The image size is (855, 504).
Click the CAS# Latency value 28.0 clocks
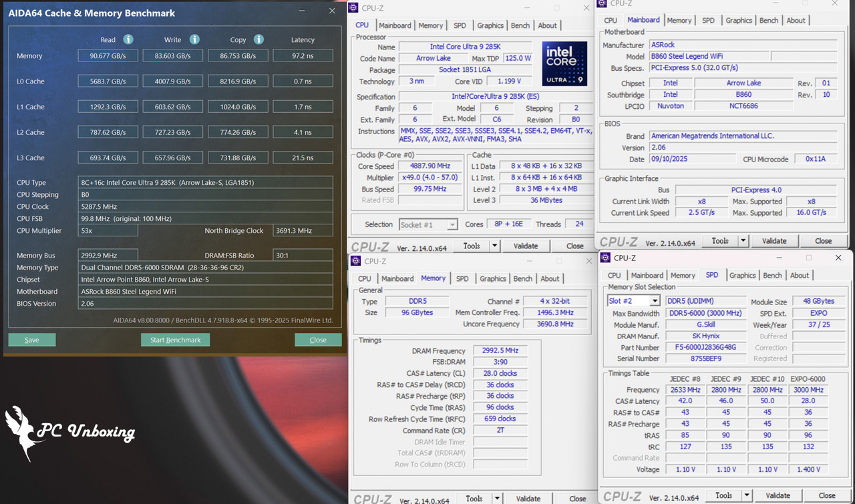500,373
